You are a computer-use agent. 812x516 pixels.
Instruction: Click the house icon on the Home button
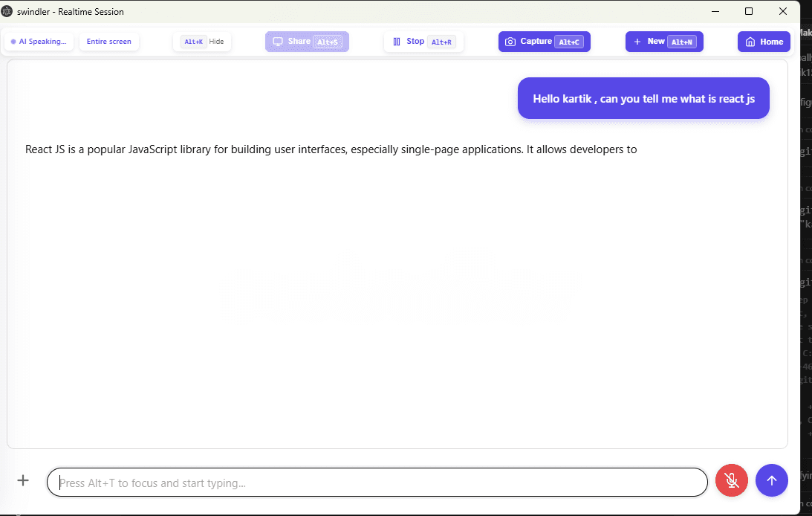[752, 42]
